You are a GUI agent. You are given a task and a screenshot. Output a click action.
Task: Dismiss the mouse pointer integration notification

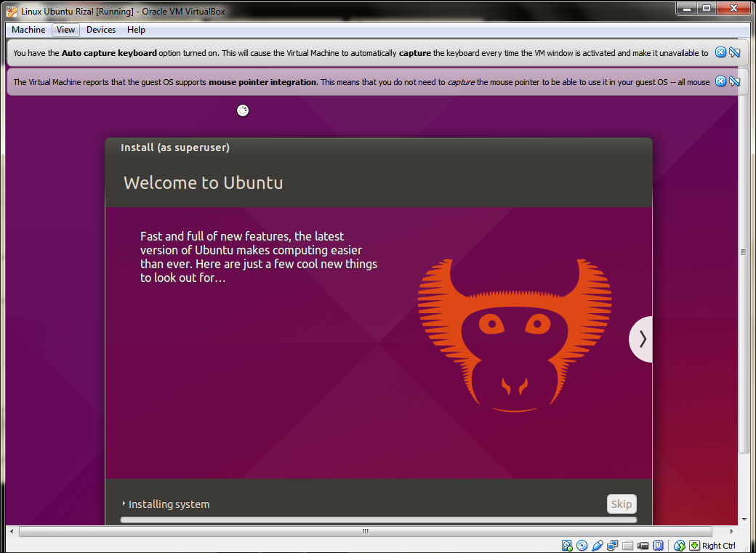[720, 81]
